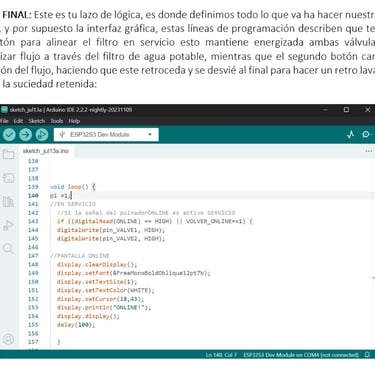The width and height of the screenshot is (375, 366).
Task: Click the Ln 140, Col 7 status entry
Action: (221, 355)
